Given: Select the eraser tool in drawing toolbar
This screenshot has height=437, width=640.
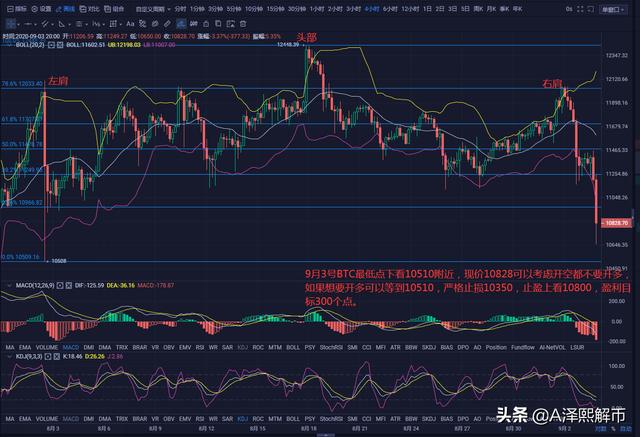Looking at the screenshot, I should (155, 24).
